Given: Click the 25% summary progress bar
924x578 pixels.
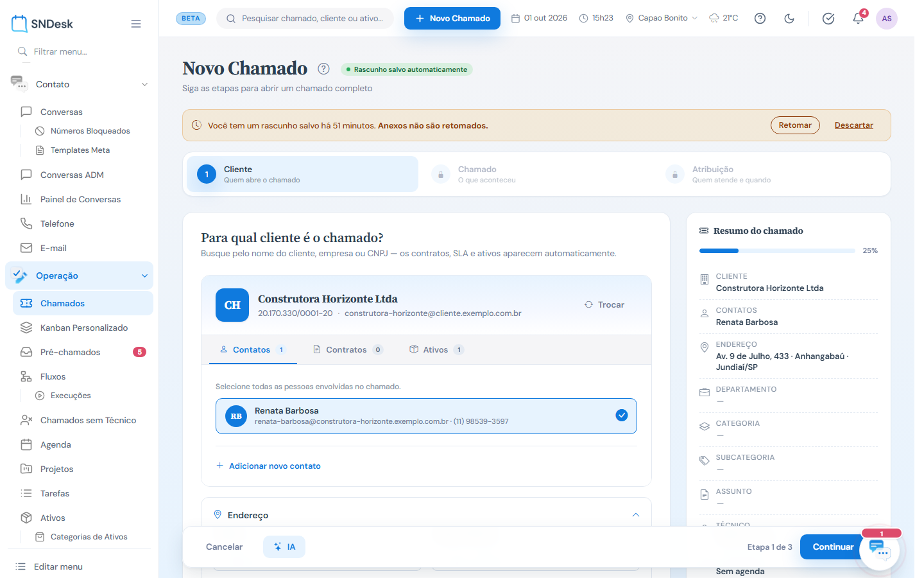Looking at the screenshot, I should tap(777, 250).
